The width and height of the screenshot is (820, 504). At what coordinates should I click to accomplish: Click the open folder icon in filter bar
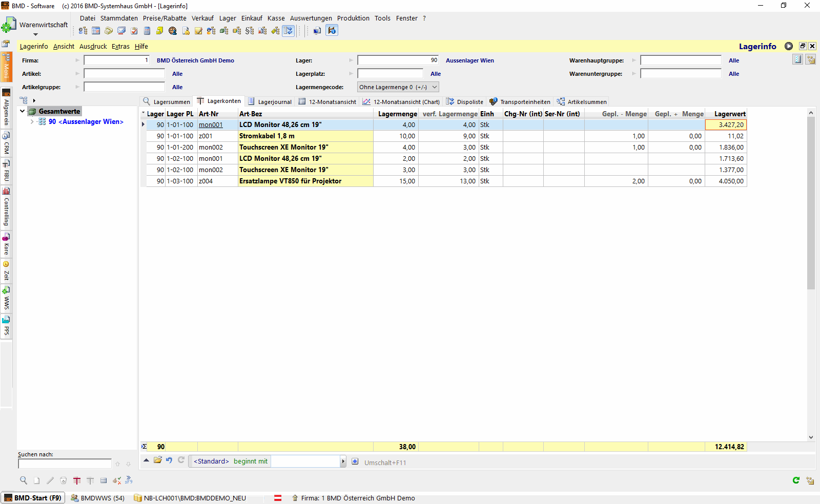click(158, 460)
